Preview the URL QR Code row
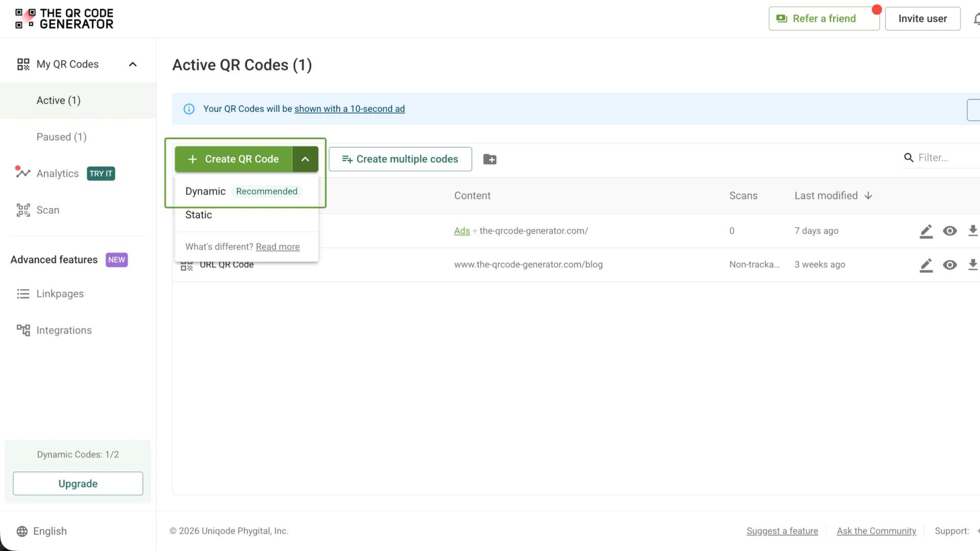The width and height of the screenshot is (980, 551). point(950,264)
